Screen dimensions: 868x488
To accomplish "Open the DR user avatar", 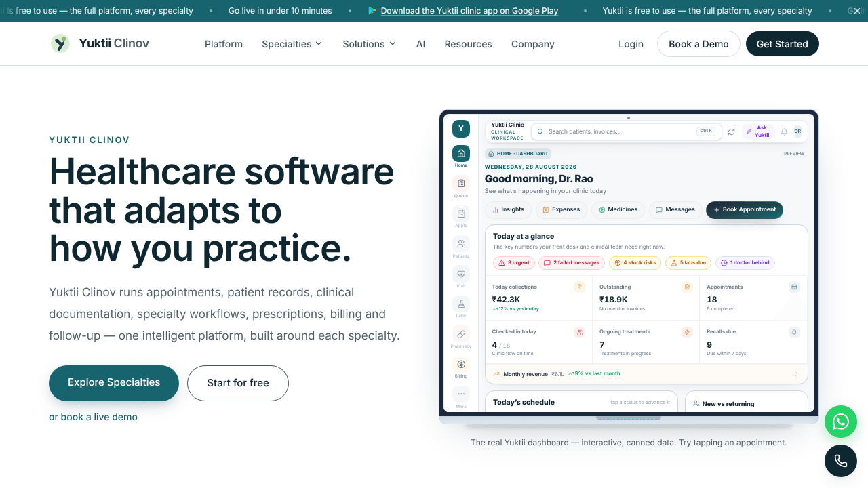I will coord(797,131).
